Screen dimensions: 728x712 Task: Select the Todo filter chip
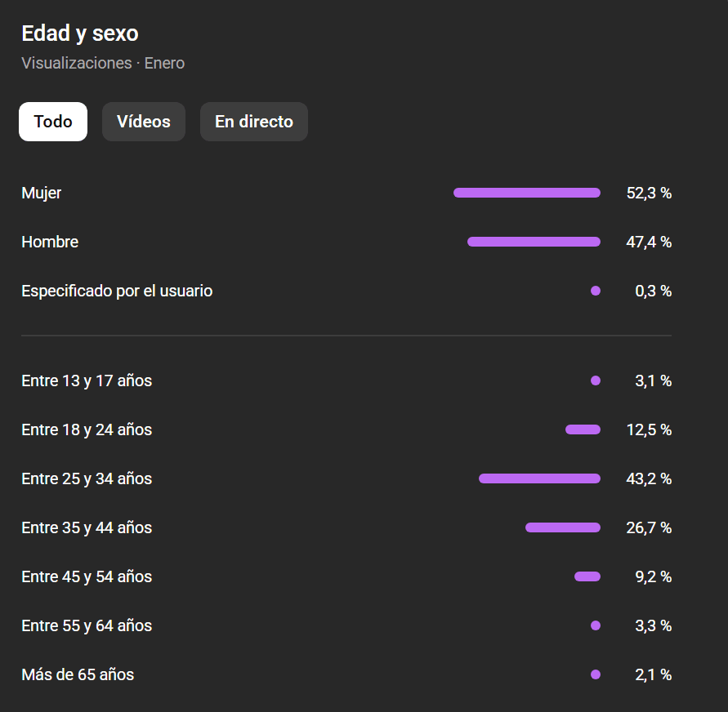point(52,121)
